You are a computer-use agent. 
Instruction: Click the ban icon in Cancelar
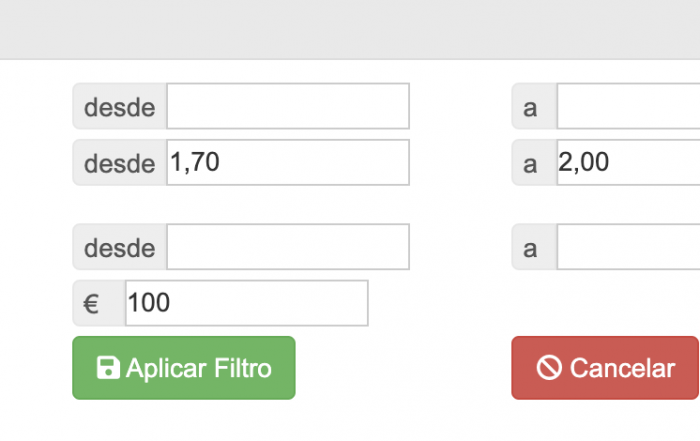[x=549, y=368]
